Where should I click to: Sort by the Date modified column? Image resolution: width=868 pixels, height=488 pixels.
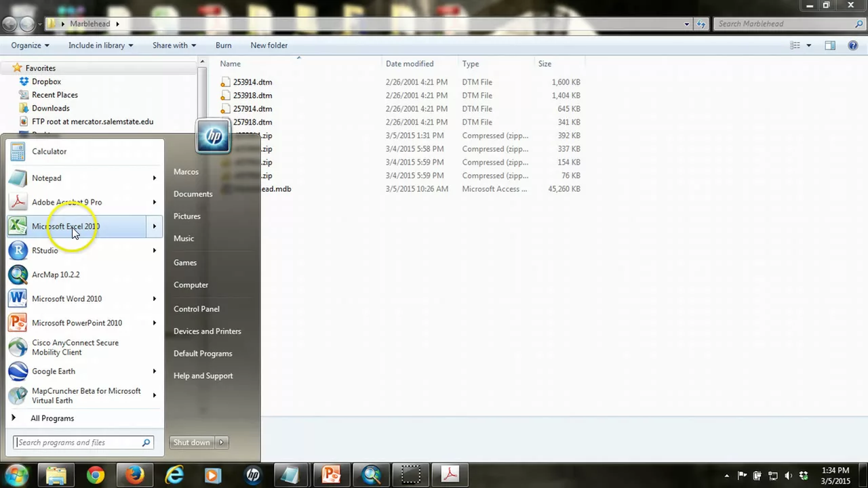pos(410,64)
